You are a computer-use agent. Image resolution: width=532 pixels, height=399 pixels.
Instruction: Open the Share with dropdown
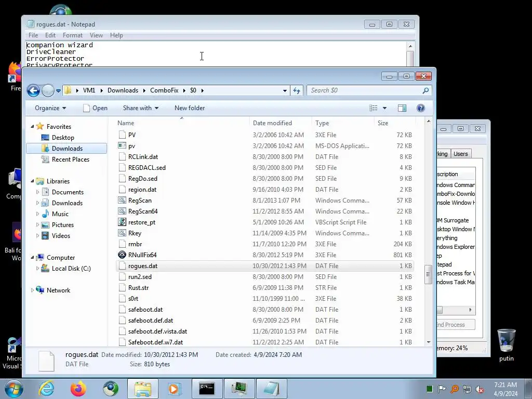tap(140, 108)
